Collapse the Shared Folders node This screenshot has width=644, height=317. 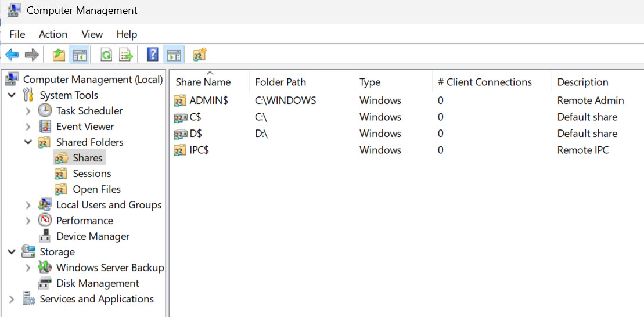click(x=27, y=142)
